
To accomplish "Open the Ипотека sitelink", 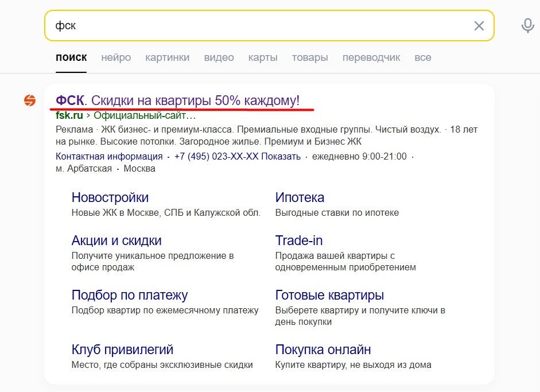I will (300, 197).
